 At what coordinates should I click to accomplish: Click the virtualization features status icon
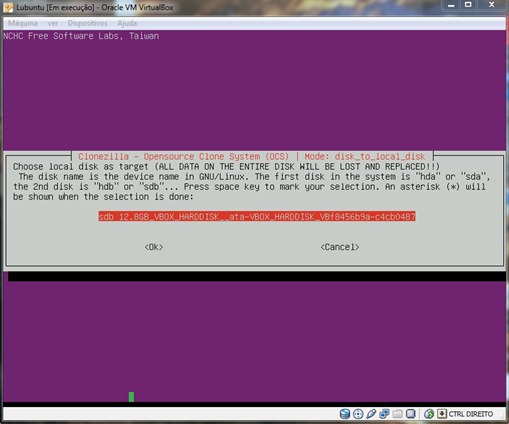(411, 414)
